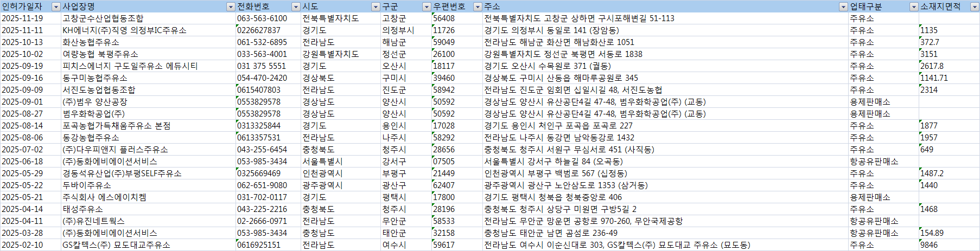The width and height of the screenshot is (980, 251).
Task: Select area cell 1135
Action: point(949,30)
